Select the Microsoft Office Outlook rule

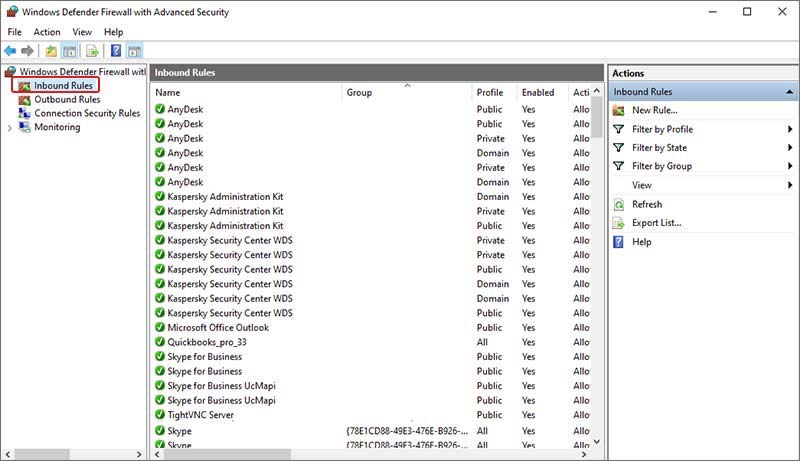coord(218,328)
